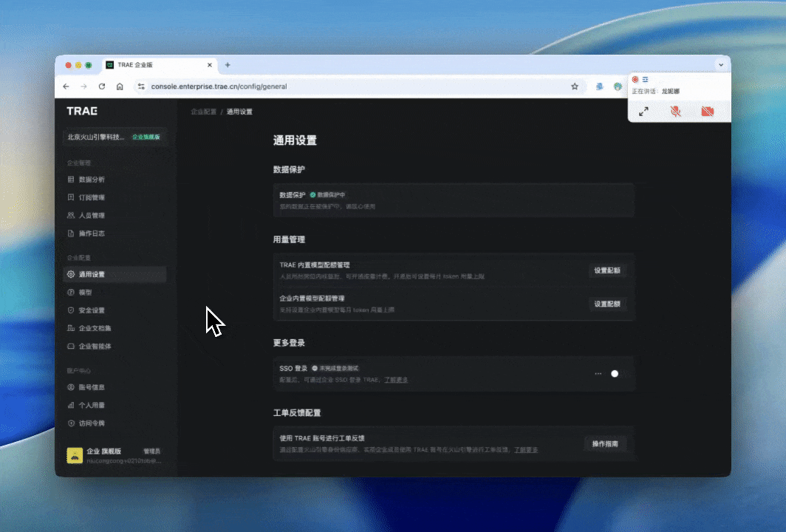Viewport: 786px width, 532px height.
Task: Open the tab search dropdown arrow
Action: tap(721, 65)
